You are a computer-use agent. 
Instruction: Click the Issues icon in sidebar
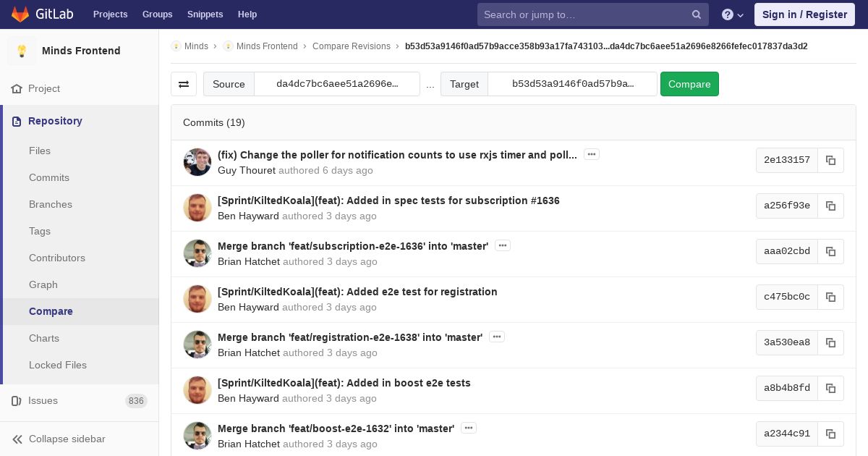17,400
